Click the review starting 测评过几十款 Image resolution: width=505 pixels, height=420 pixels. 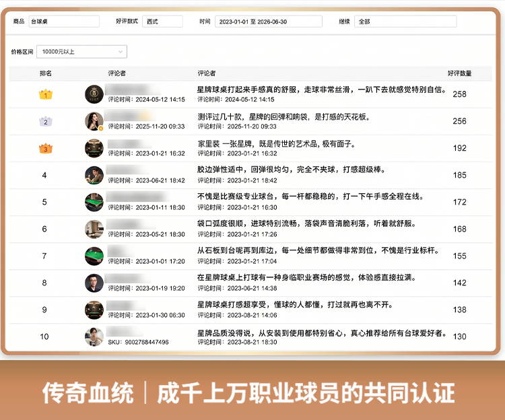(x=283, y=117)
